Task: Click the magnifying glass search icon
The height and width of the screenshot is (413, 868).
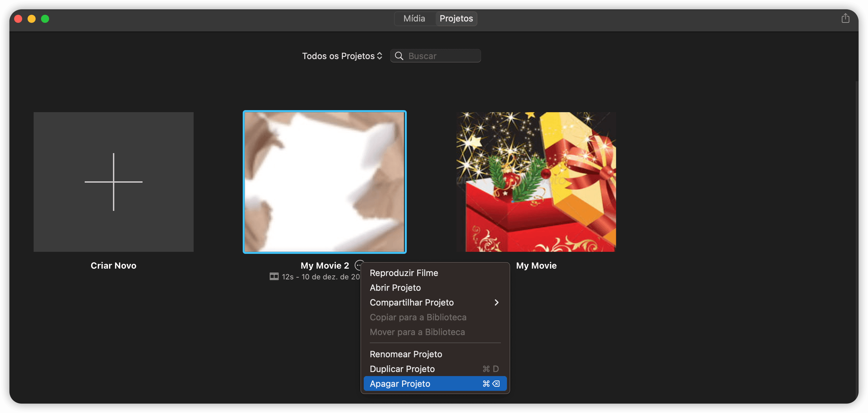Action: pyautogui.click(x=399, y=56)
